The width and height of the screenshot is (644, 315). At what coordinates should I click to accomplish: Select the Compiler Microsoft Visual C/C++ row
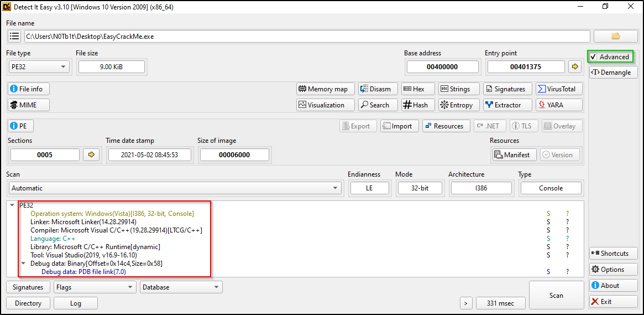116,230
